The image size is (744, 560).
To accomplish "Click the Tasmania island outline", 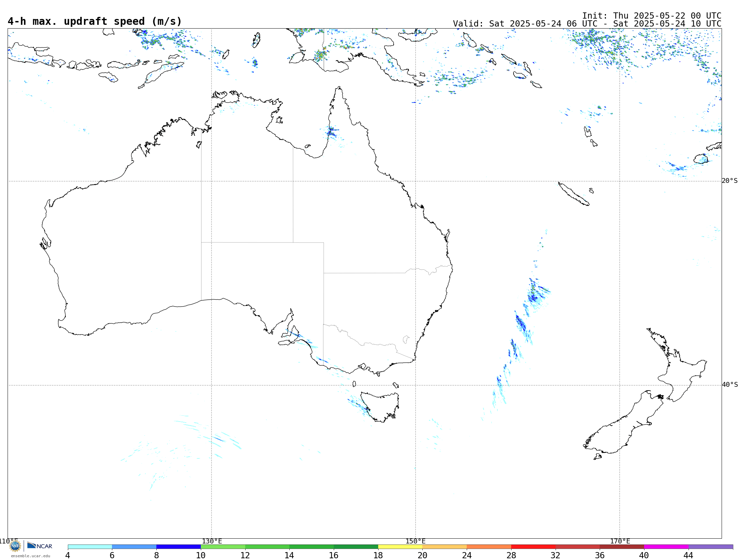I will tap(381, 406).
